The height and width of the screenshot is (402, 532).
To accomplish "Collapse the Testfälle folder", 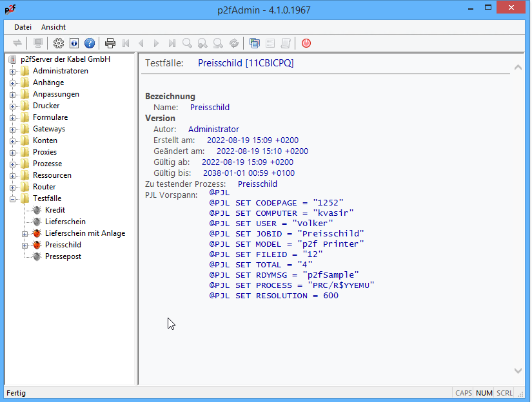I will coord(12,199).
